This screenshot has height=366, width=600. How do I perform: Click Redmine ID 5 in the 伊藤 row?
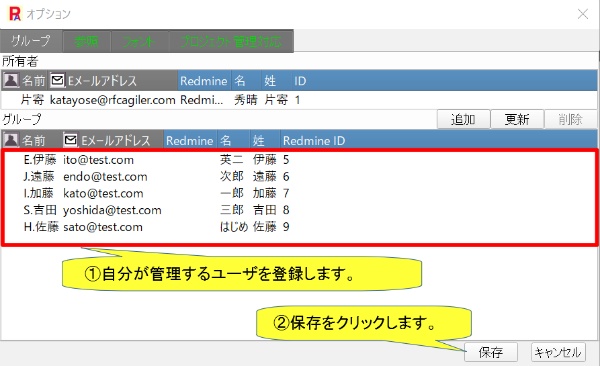286,160
